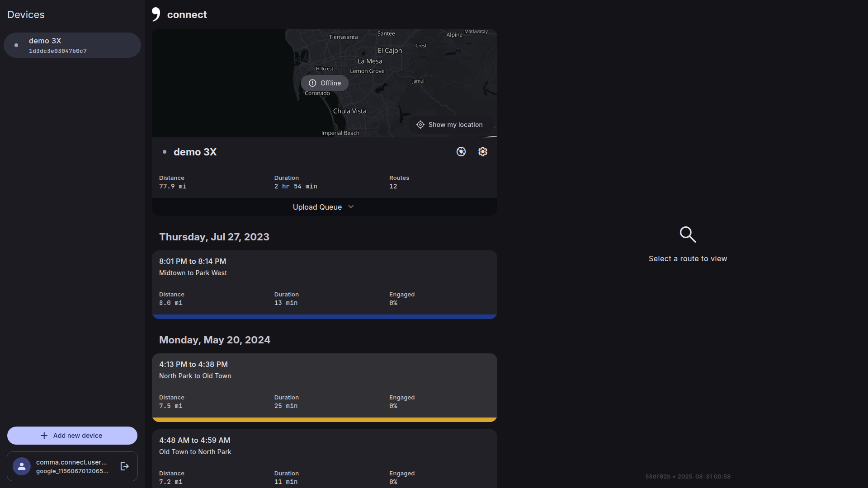Select demo 3X device in the sidebar
868x488 pixels.
(72, 45)
